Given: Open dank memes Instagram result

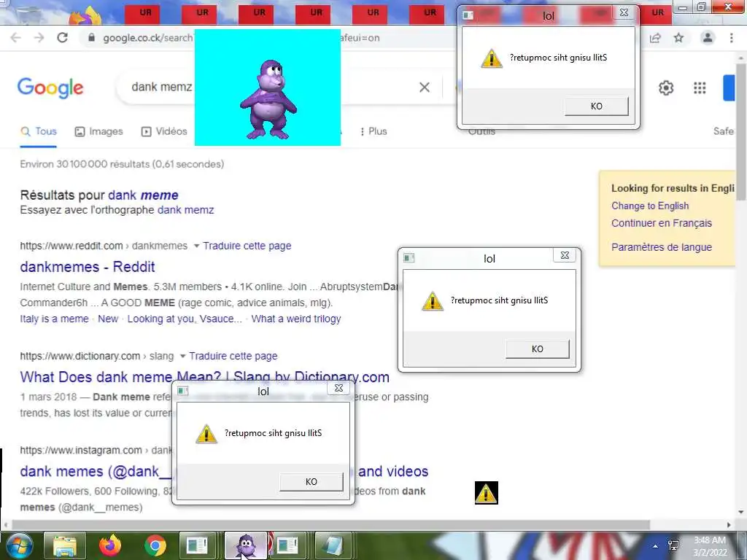Looking at the screenshot, I should tap(96, 471).
